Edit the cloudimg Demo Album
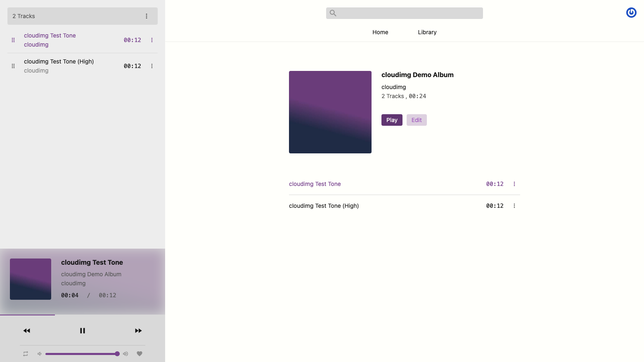 [x=417, y=120]
